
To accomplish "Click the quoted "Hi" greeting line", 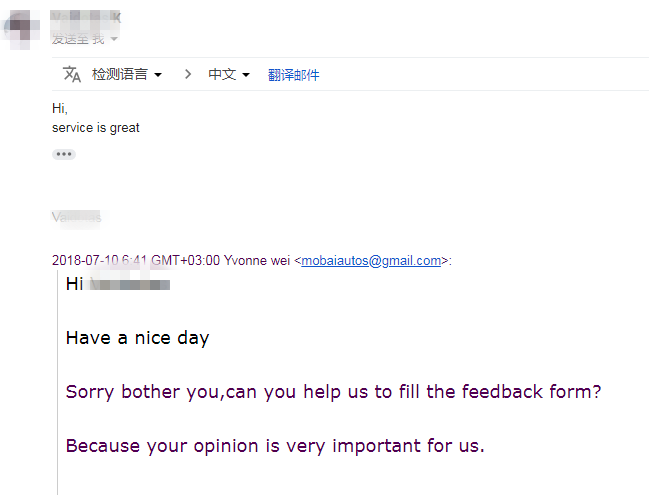I will click(x=118, y=284).
